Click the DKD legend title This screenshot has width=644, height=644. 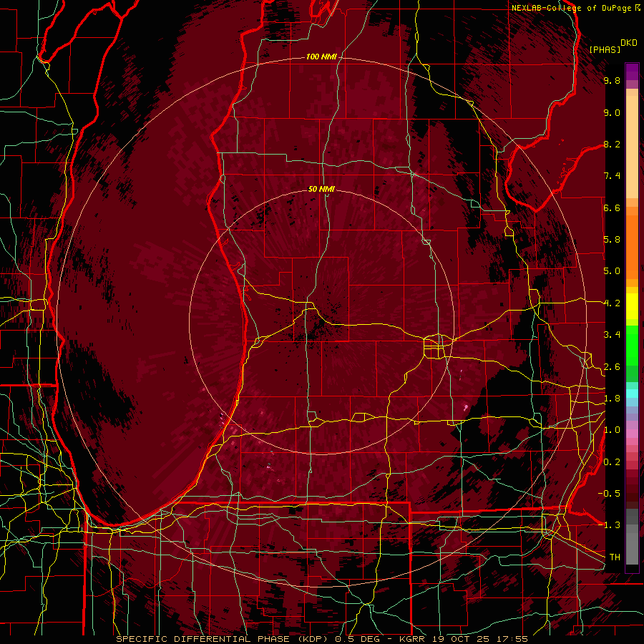coord(629,43)
